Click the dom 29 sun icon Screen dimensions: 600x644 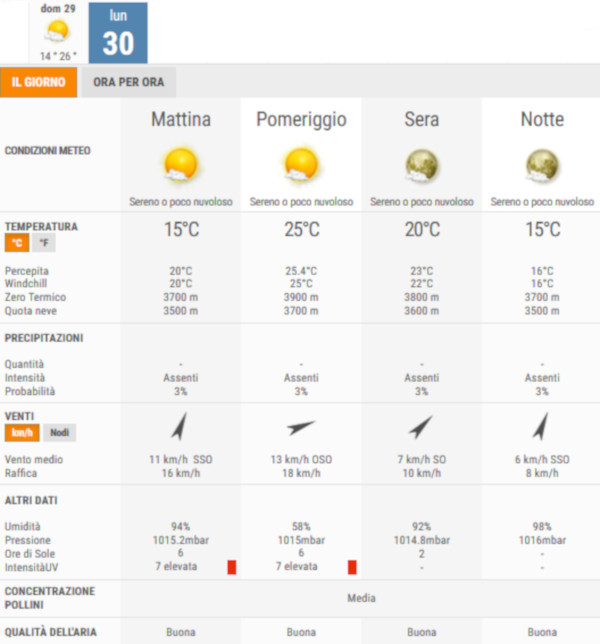57,32
